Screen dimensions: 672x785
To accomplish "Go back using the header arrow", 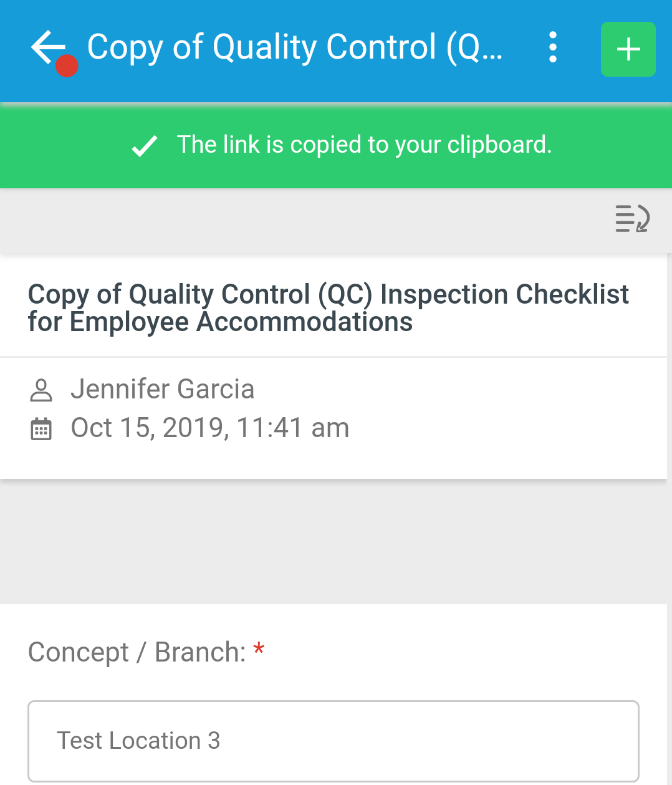I will [x=48, y=47].
